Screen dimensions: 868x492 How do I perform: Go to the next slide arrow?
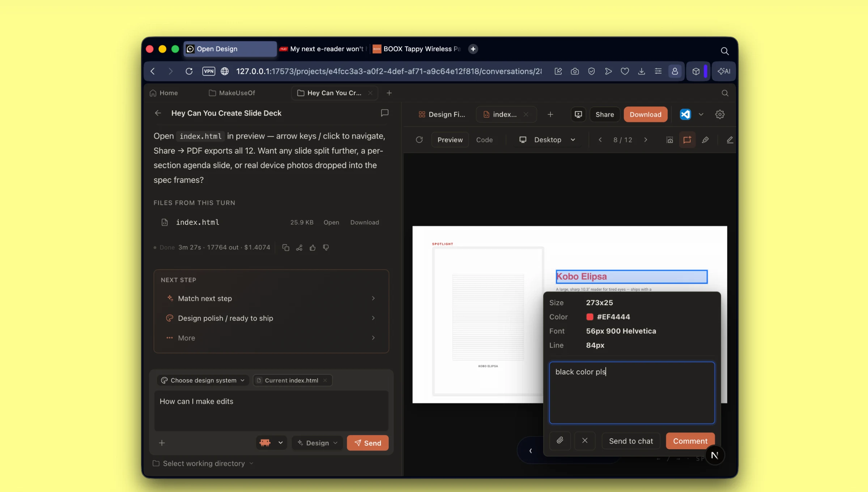646,140
